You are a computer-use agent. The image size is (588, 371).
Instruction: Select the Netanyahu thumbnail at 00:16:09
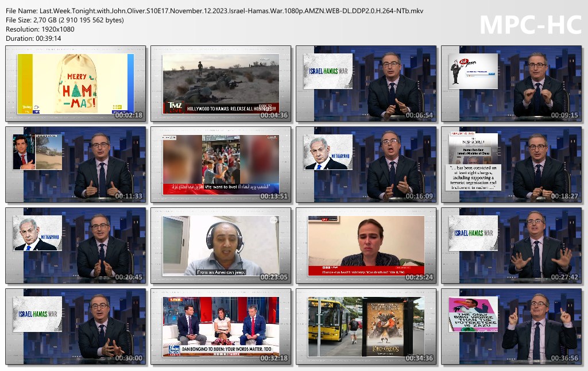(366, 165)
